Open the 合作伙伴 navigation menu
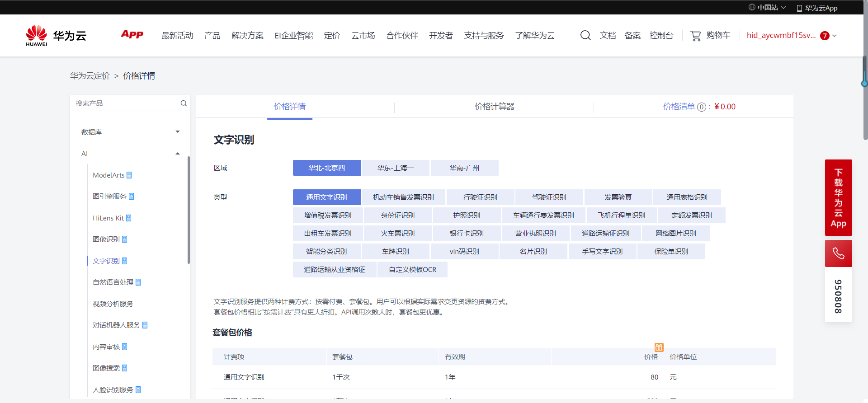Screen dimensions: 868x403 coord(402,35)
